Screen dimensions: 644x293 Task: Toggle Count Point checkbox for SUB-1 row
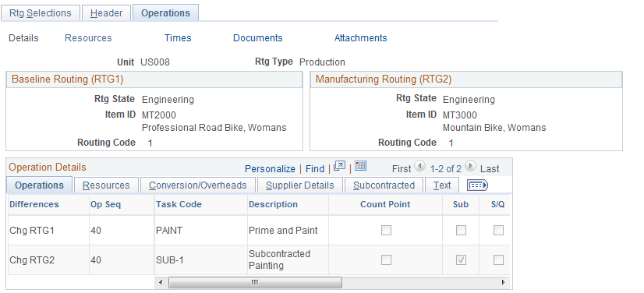coord(386,260)
